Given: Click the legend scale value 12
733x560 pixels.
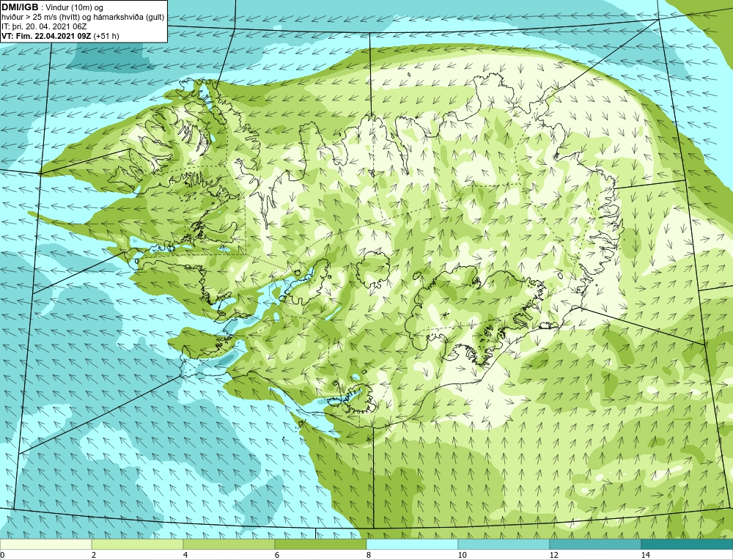Looking at the screenshot, I should tap(553, 555).
